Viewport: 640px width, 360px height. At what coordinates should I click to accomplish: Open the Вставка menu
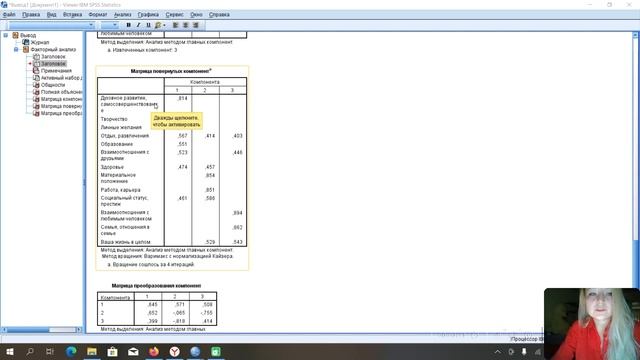tap(72, 14)
